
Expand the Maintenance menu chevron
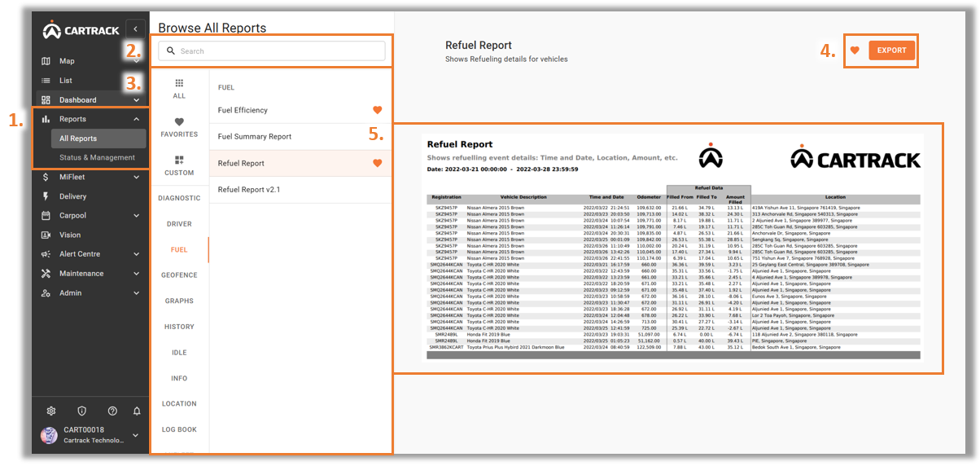[x=137, y=274]
